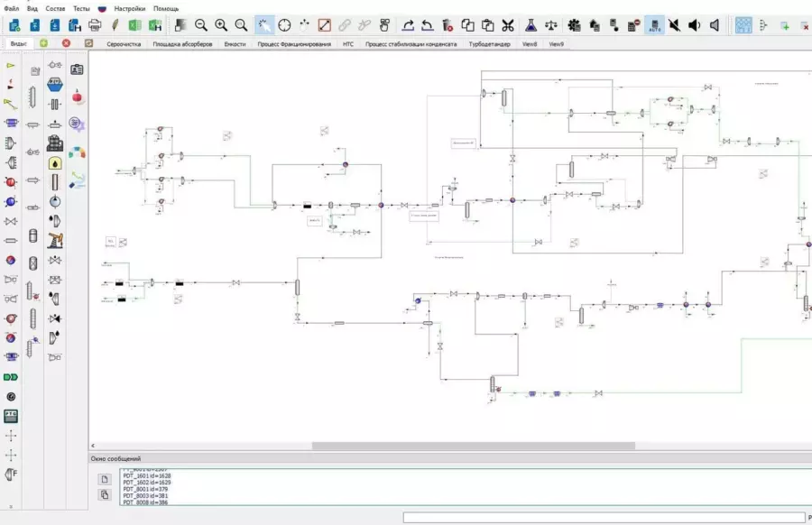Click the diagonal resize arrow icon
812x525 pixels.
click(324, 25)
